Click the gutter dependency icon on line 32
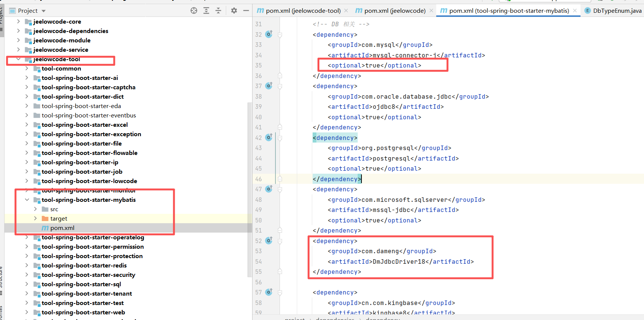 269,35
